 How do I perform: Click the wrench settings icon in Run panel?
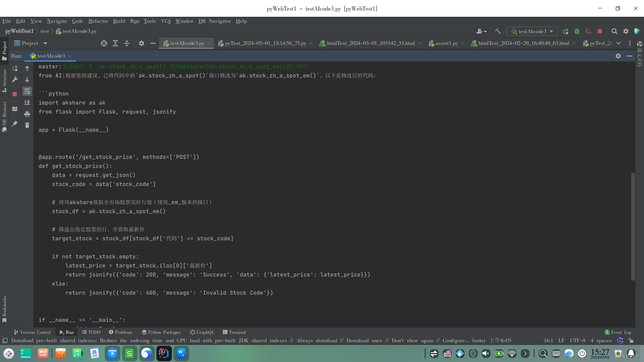click(15, 79)
